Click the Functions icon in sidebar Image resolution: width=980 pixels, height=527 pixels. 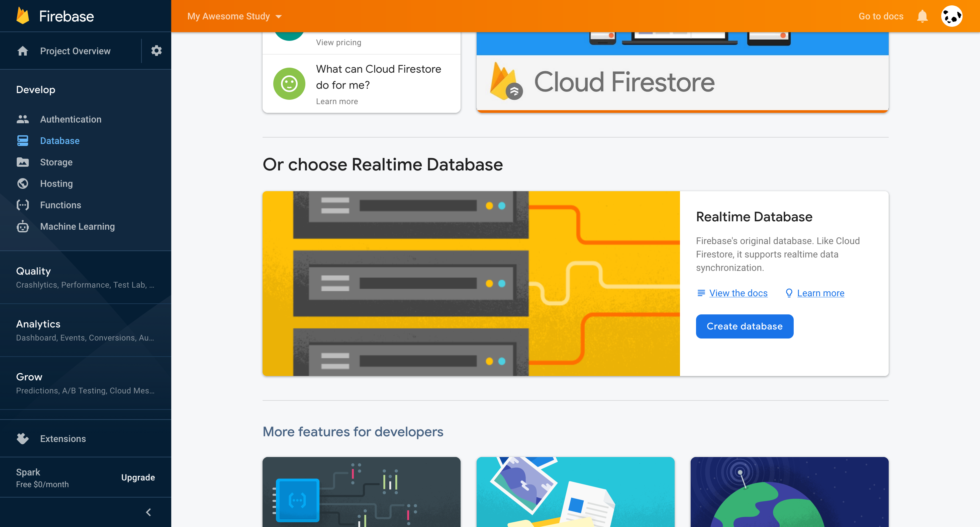23,205
